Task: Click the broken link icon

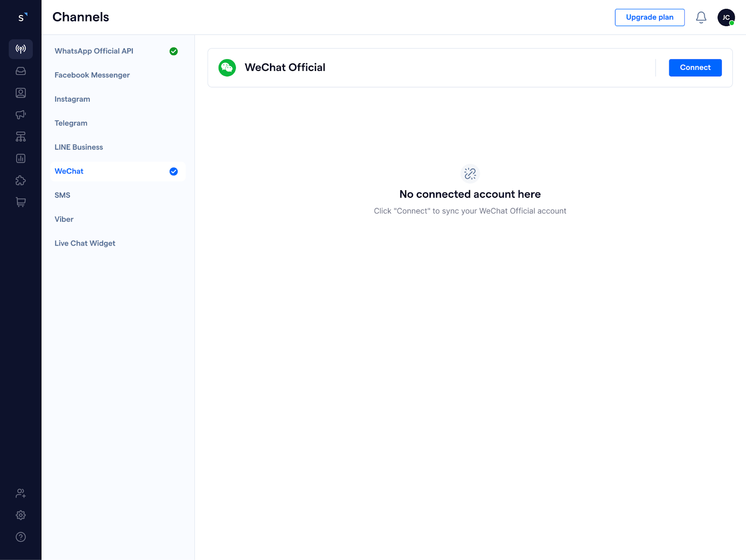Action: 470,173
